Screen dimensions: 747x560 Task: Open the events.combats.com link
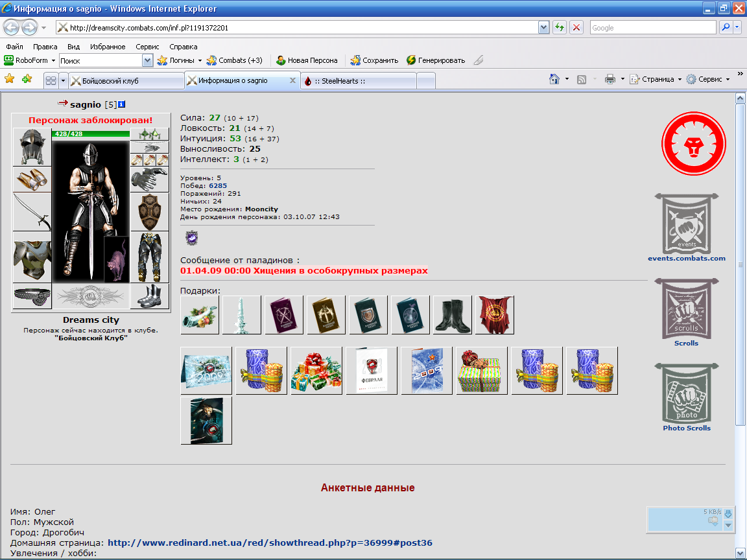pos(687,258)
